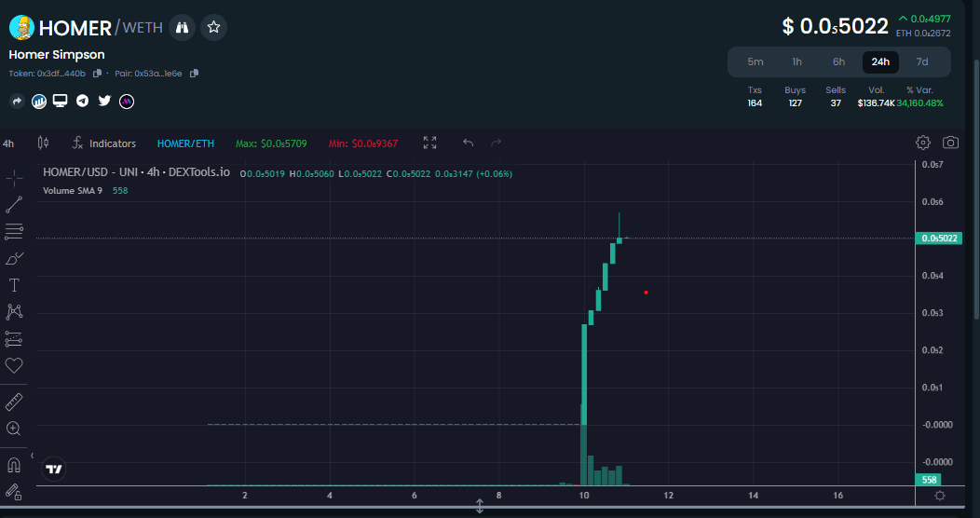This screenshot has height=518, width=980.
Task: Click the share arrow icon
Action: (x=17, y=102)
